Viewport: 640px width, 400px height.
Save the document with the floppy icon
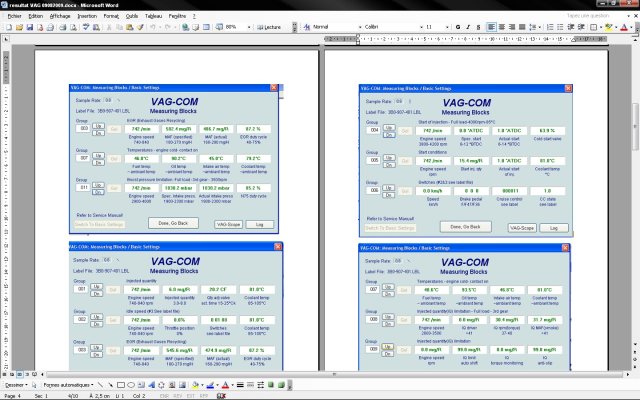coord(29,27)
